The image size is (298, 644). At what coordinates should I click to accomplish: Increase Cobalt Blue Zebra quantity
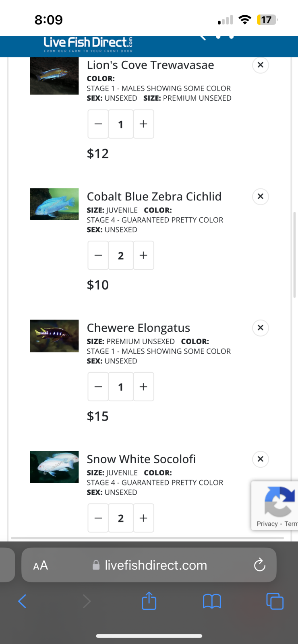[x=143, y=255]
